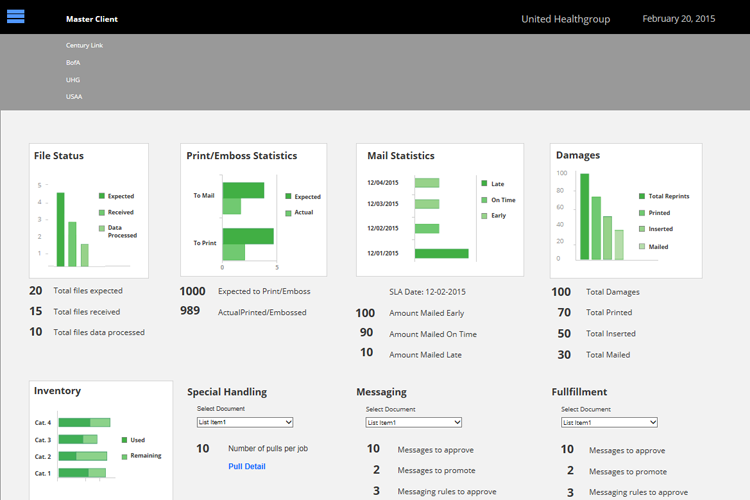Open the blue hamburger menu icon
Viewport: 750px width, 500px height.
[x=15, y=16]
